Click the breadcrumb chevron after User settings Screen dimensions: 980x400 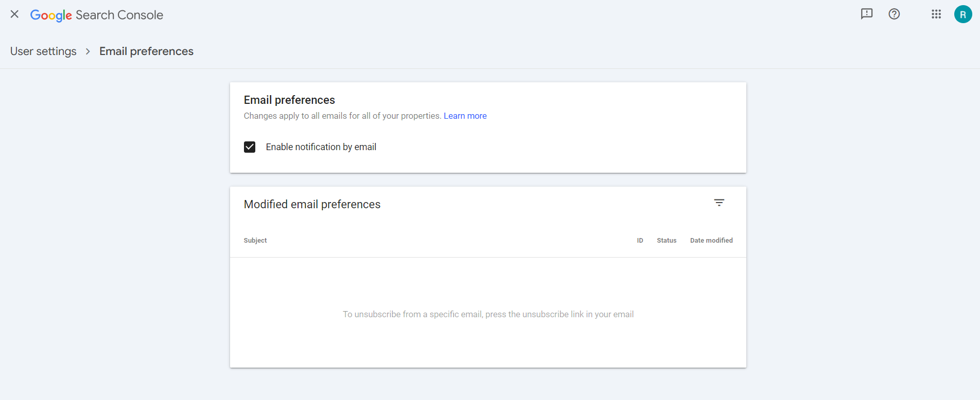88,51
